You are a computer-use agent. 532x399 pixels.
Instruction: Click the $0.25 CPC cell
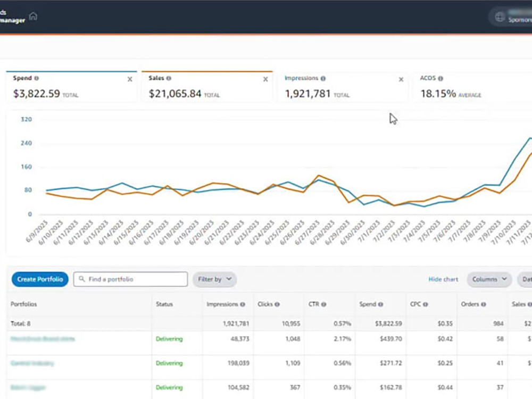445,363
